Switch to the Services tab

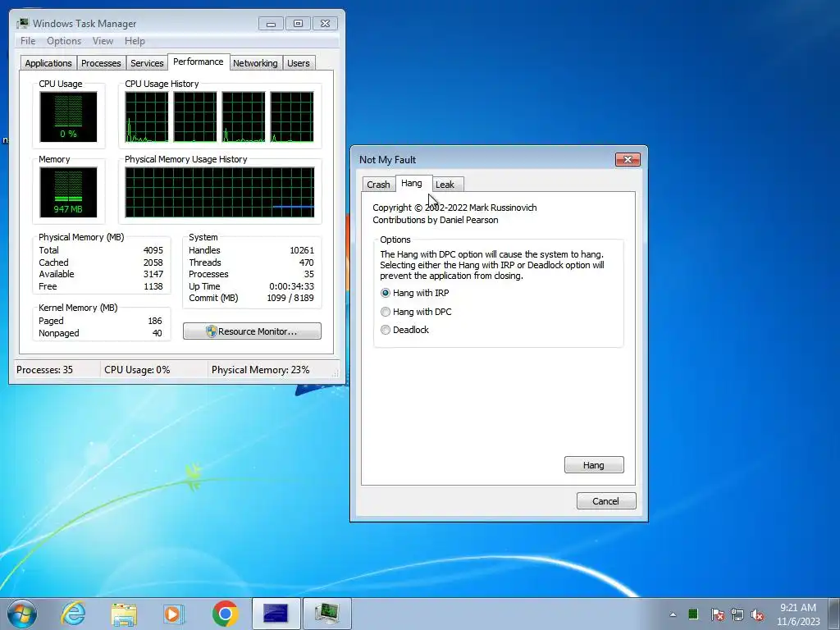(x=147, y=63)
